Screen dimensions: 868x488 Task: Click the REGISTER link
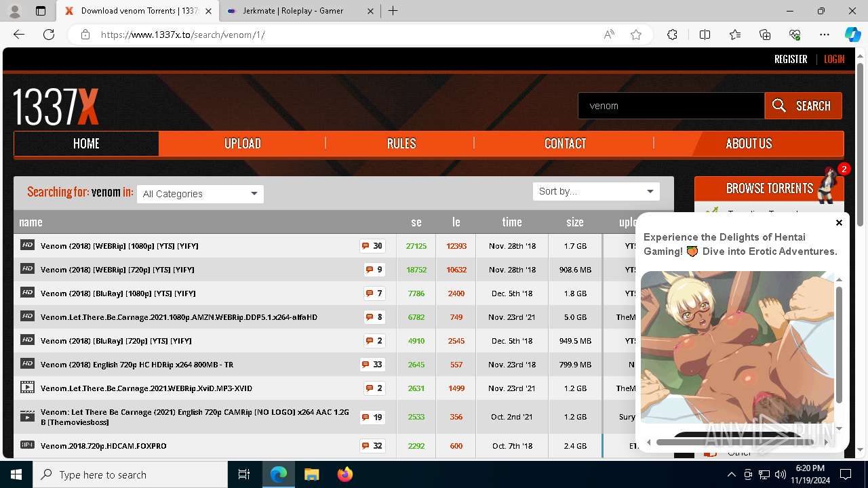[791, 60]
